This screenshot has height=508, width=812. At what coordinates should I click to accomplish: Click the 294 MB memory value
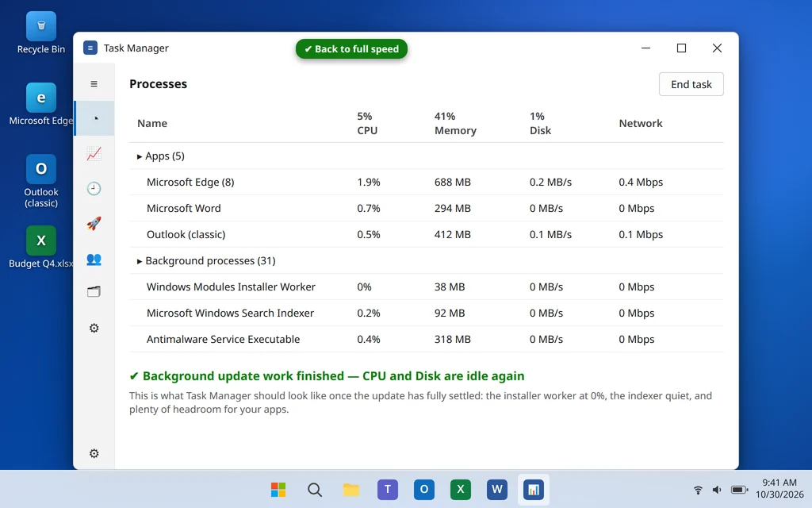pyautogui.click(x=453, y=208)
